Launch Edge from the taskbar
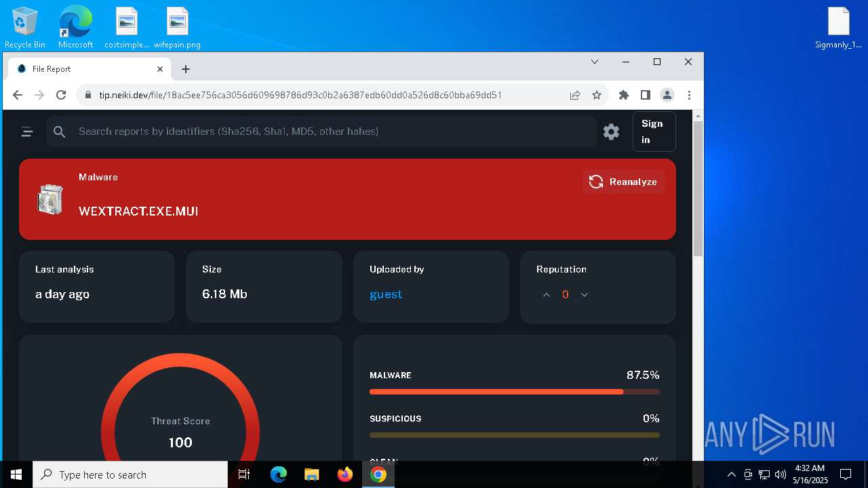 click(x=279, y=474)
